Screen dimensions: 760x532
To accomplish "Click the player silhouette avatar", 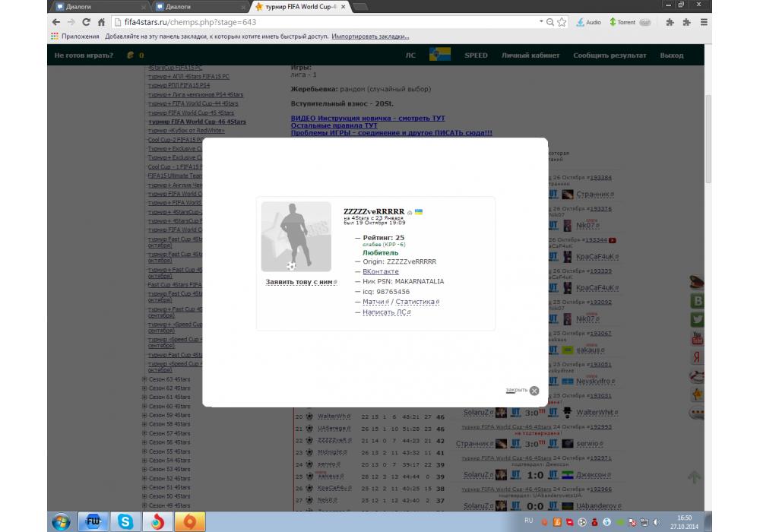I will pos(296,236).
